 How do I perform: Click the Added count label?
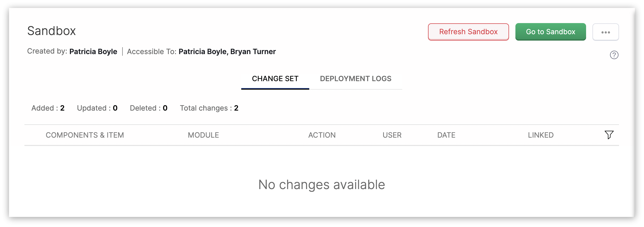coord(48,108)
